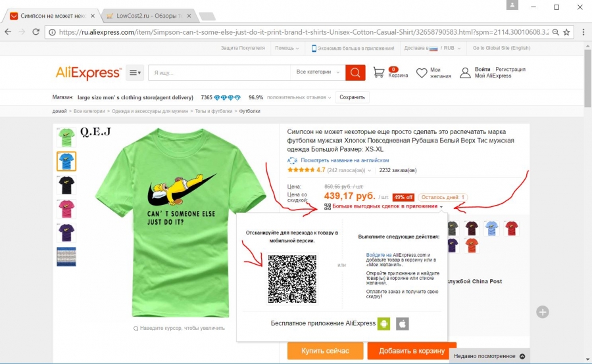Open the categories hamburger menu
The width and height of the screenshot is (592, 364).
click(135, 73)
